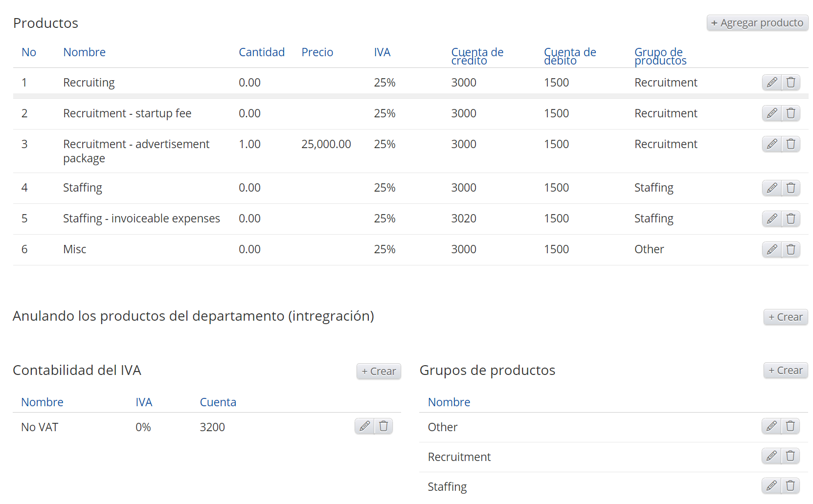Edit the Other product group

point(771,426)
